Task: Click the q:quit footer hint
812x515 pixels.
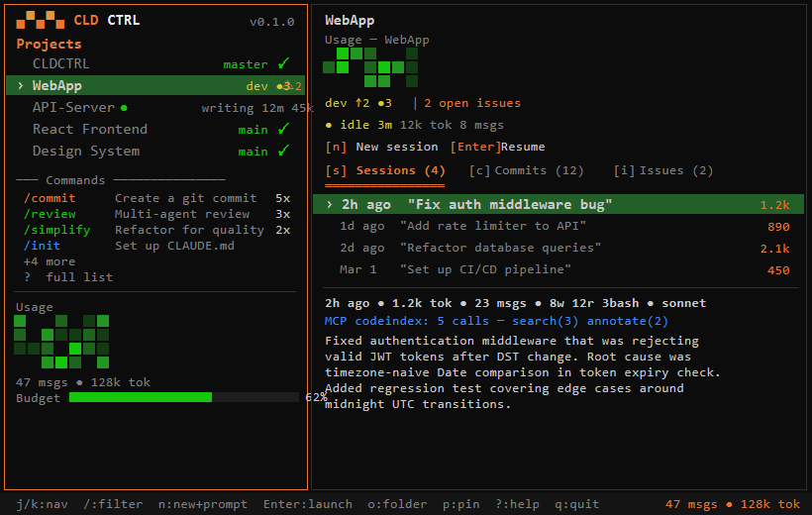Action: pyautogui.click(x=577, y=504)
